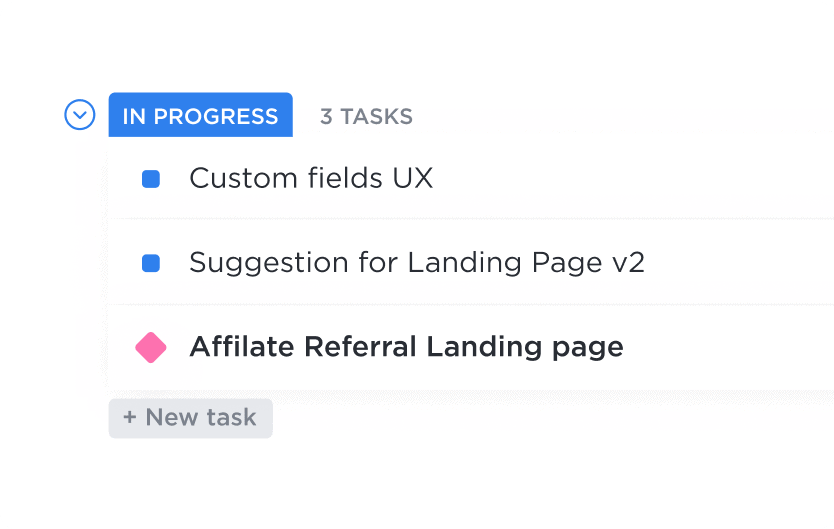Click the 3 TASKS count label
This screenshot has height=529, width=834.
tap(366, 116)
